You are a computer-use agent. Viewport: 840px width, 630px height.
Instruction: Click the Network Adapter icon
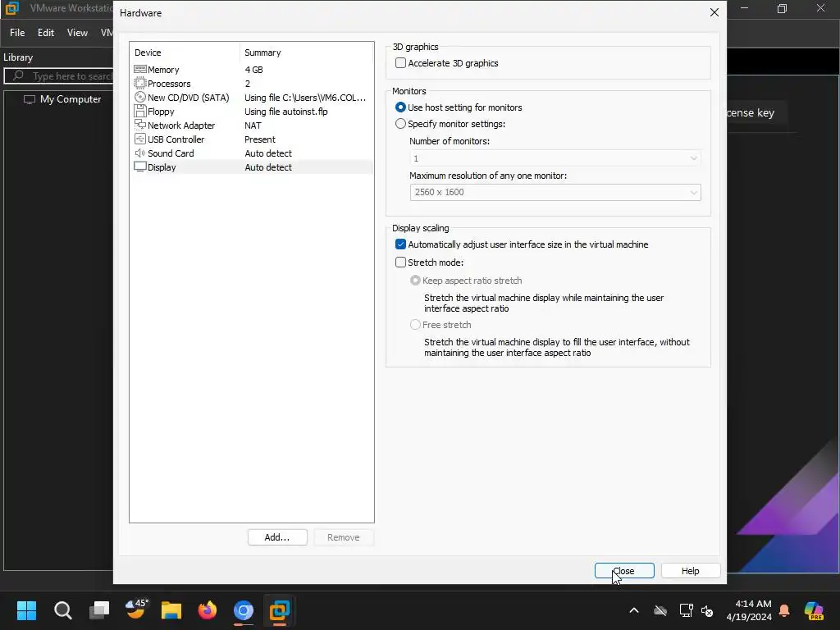click(139, 125)
